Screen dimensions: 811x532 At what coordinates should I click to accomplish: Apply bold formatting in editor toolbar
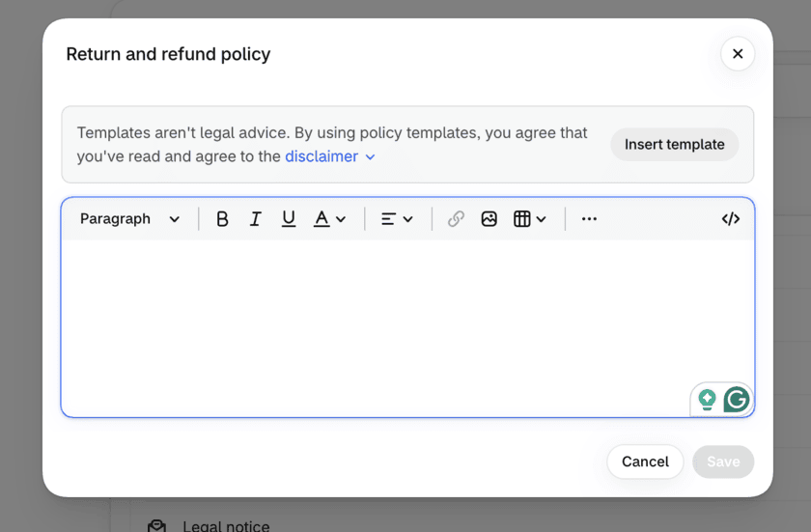point(222,219)
